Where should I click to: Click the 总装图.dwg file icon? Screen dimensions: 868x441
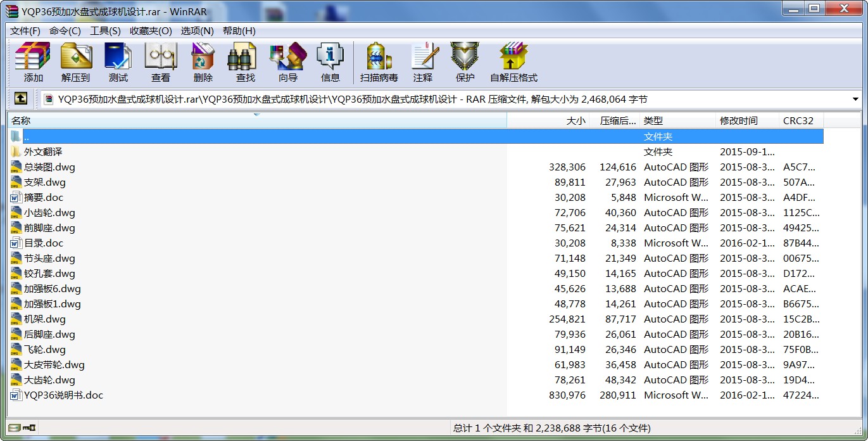[16, 167]
